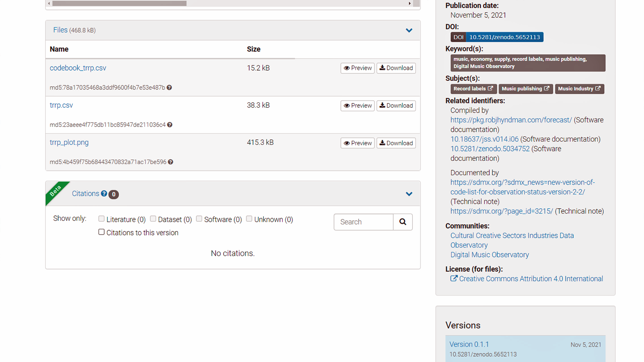Open the trrp.csv file link
Screen dimensions: 644x362
61,105
